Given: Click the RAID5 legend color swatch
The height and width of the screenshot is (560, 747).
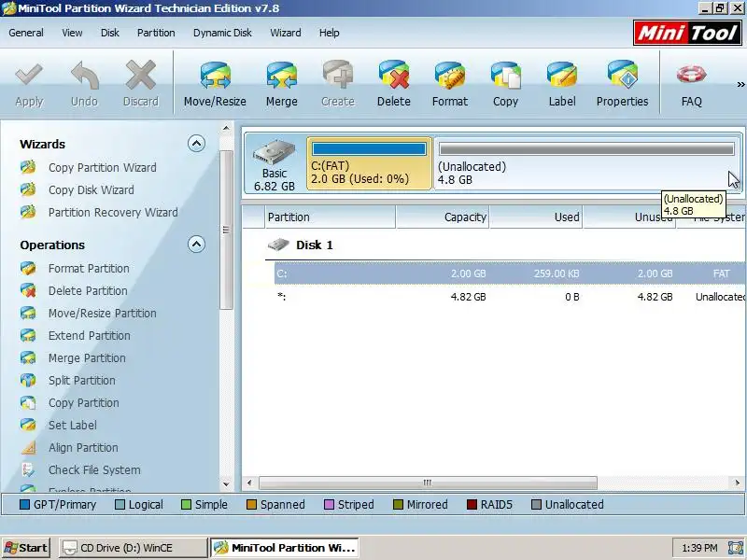Looking at the screenshot, I should pos(472,504).
